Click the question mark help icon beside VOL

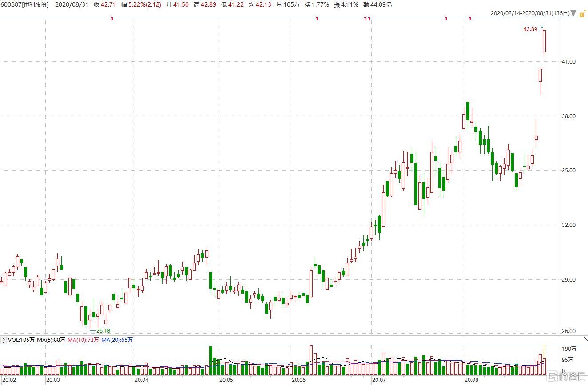point(3,340)
